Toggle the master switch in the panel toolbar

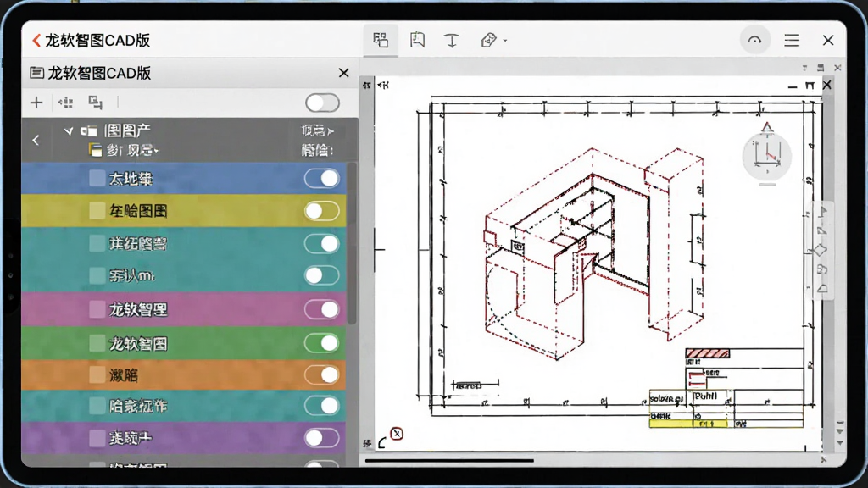[322, 103]
